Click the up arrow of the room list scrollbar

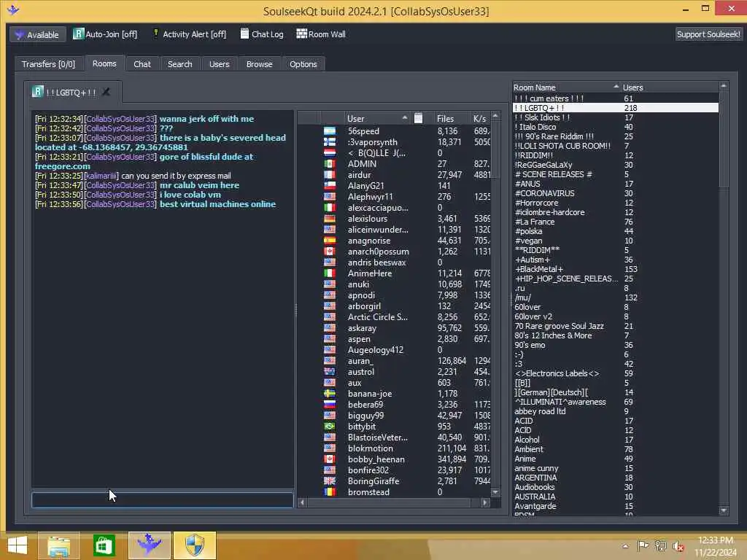pos(724,86)
